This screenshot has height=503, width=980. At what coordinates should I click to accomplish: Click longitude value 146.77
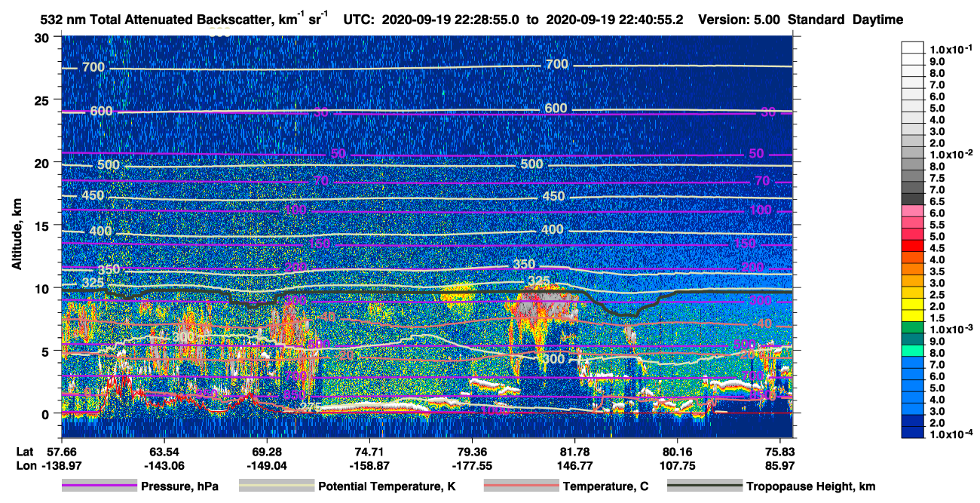[x=574, y=466]
